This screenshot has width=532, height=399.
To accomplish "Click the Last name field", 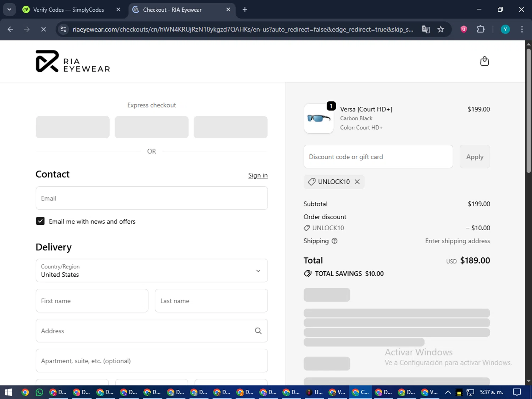I will (211, 301).
